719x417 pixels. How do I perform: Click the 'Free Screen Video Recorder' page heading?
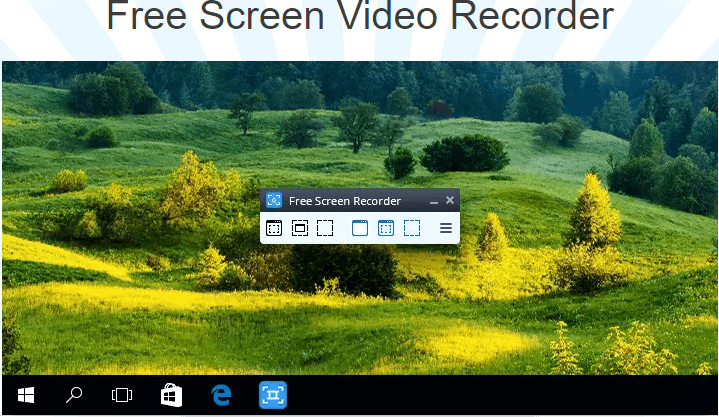[x=360, y=15]
